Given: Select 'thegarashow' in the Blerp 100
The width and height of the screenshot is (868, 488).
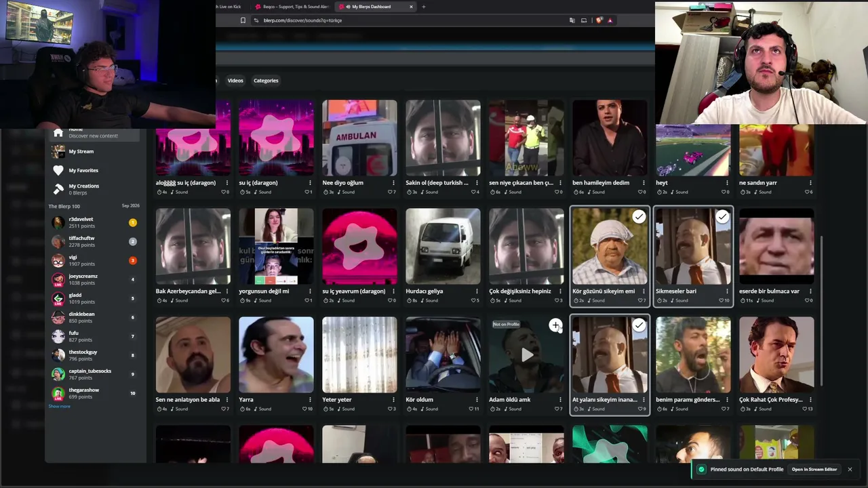Looking at the screenshot, I should (95, 393).
